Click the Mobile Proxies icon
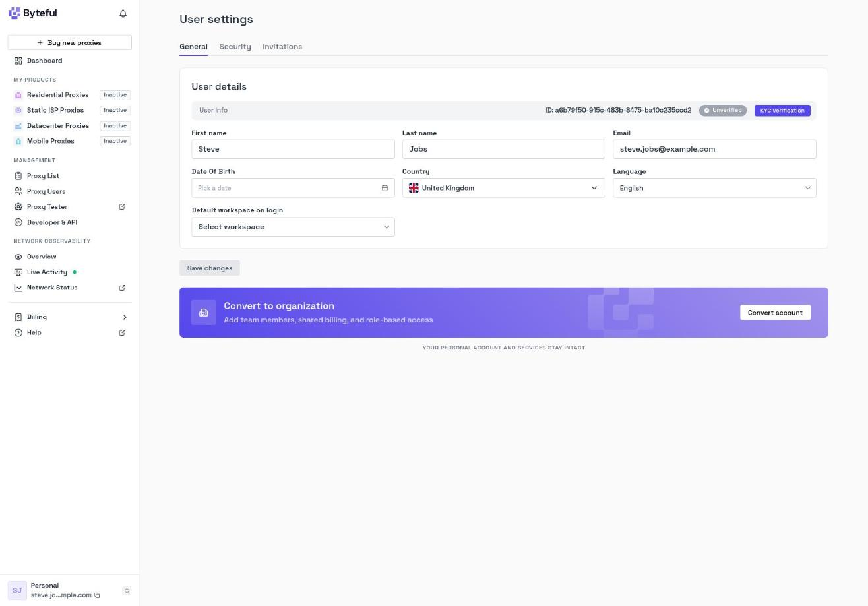The image size is (868, 606). click(x=18, y=141)
